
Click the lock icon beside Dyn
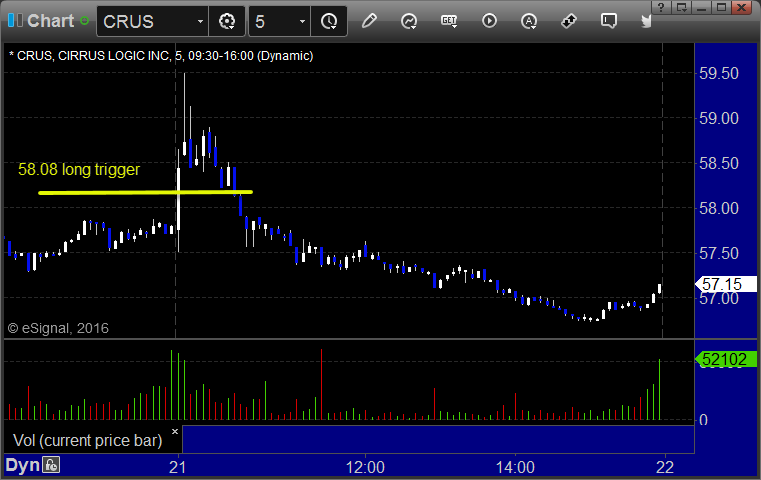coord(51,465)
